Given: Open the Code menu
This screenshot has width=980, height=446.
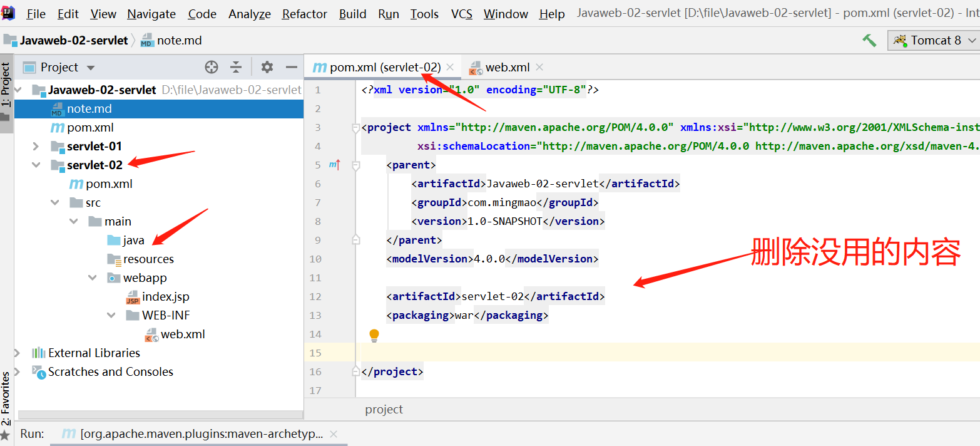Looking at the screenshot, I should tap(202, 14).
